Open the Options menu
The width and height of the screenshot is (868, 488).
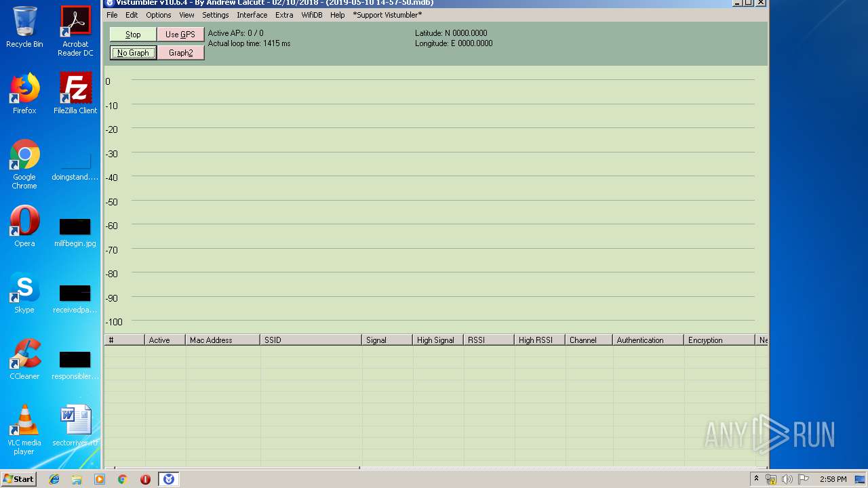tap(159, 15)
